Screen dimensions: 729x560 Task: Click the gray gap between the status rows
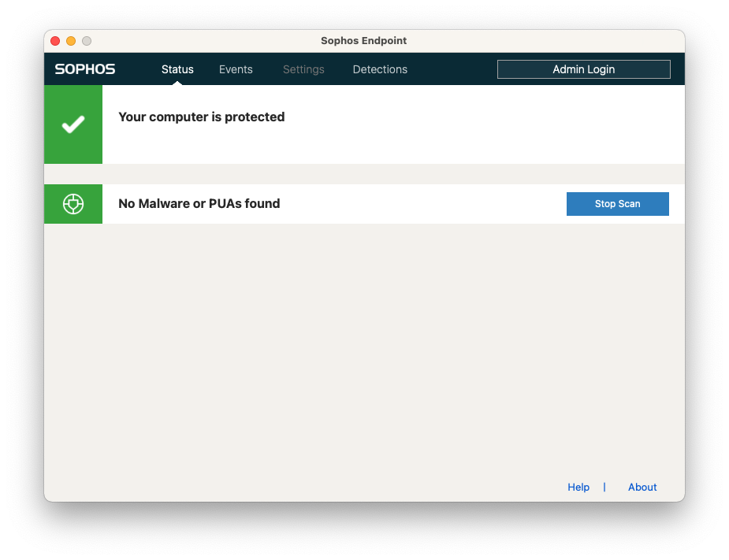click(x=363, y=174)
